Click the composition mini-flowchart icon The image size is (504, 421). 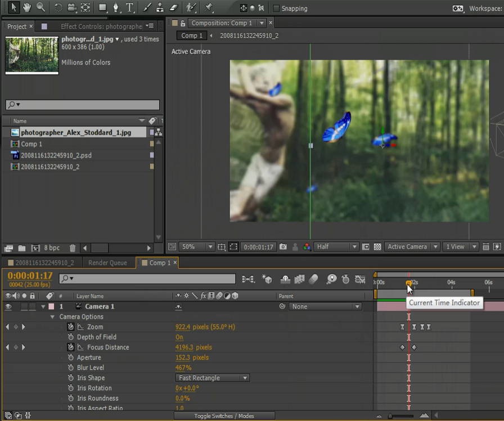(x=248, y=279)
